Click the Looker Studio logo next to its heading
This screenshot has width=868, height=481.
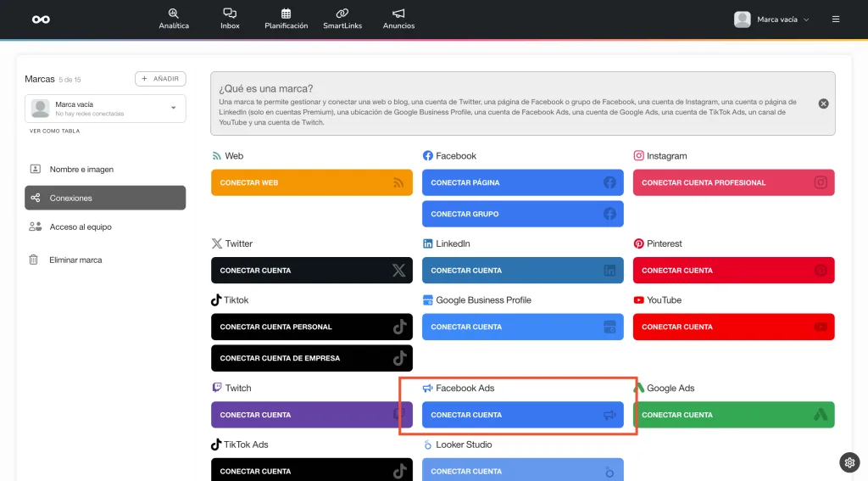[x=427, y=445]
